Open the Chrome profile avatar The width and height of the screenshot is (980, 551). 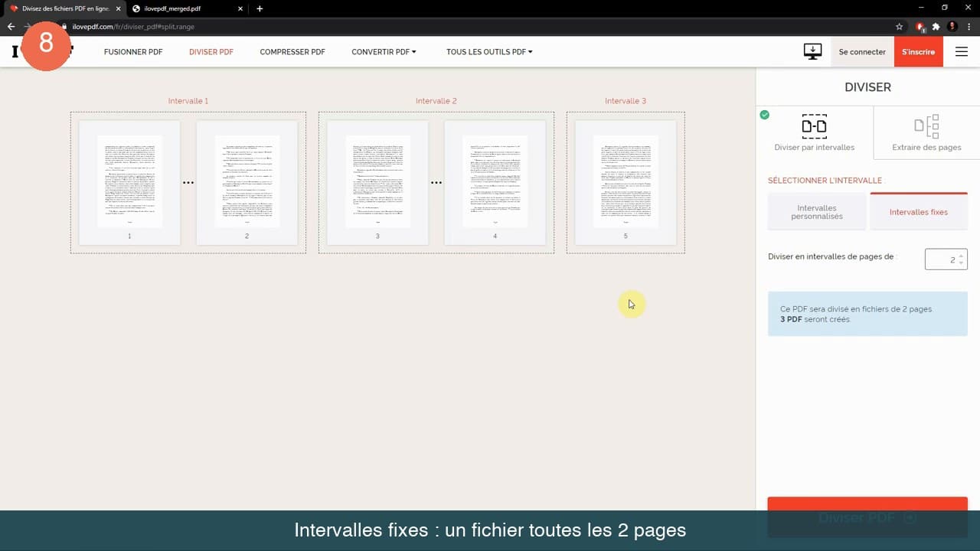[952, 26]
